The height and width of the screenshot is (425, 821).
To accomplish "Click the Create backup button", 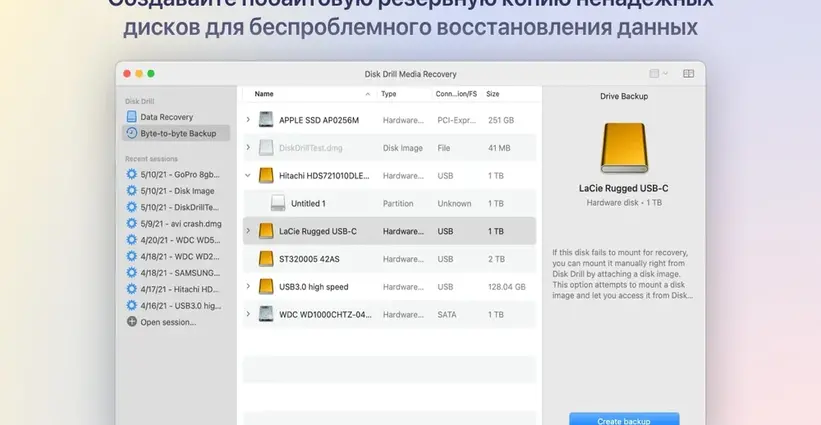I will pyautogui.click(x=624, y=419).
